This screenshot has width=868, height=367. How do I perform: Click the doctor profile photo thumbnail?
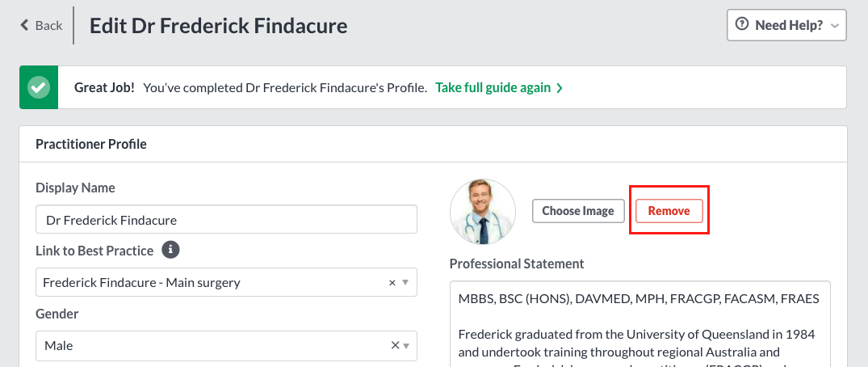pyautogui.click(x=483, y=212)
